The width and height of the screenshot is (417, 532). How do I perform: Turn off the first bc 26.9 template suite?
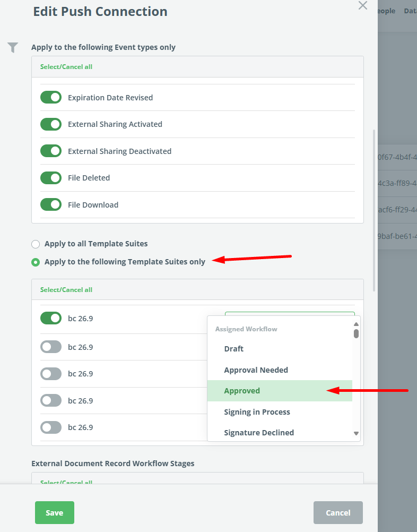click(51, 319)
